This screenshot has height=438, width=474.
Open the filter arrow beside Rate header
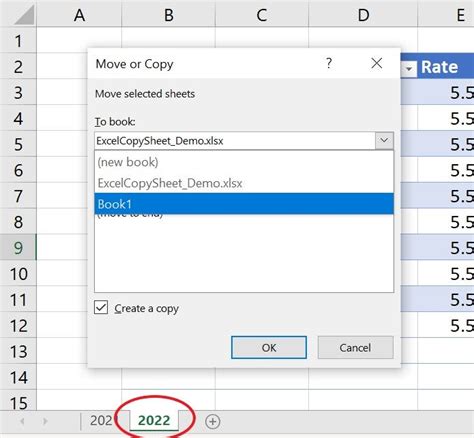click(x=409, y=69)
